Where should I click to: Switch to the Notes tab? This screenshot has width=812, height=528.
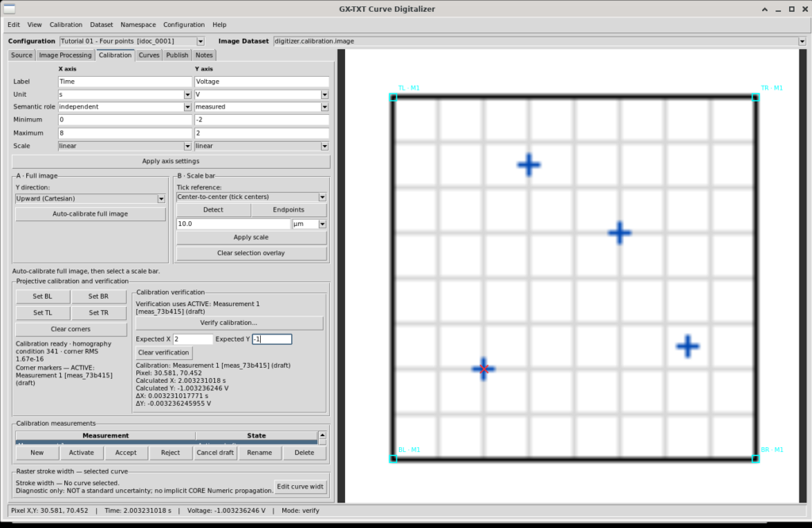[x=204, y=55]
